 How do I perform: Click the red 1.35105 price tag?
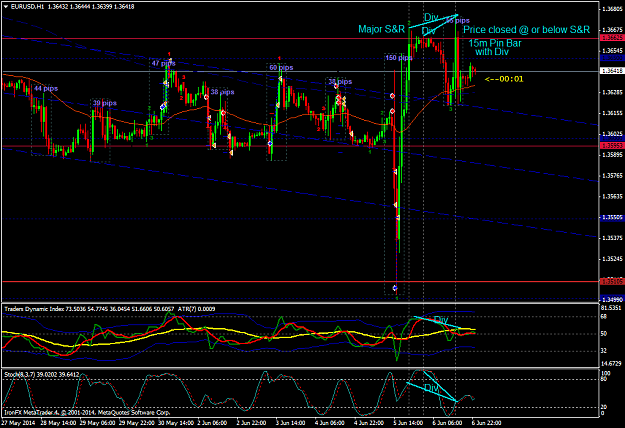612,282
